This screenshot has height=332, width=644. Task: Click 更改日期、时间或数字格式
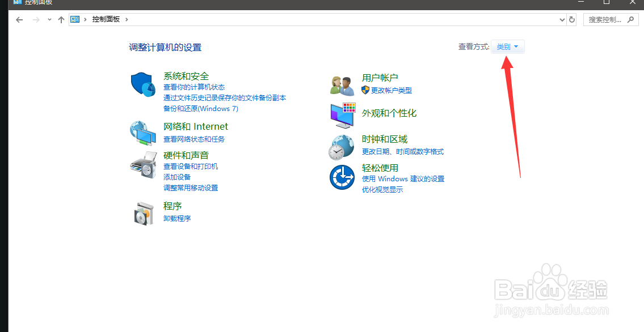pos(403,151)
